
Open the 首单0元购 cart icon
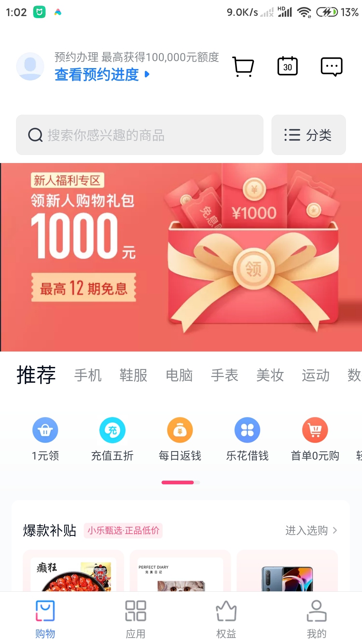click(315, 430)
